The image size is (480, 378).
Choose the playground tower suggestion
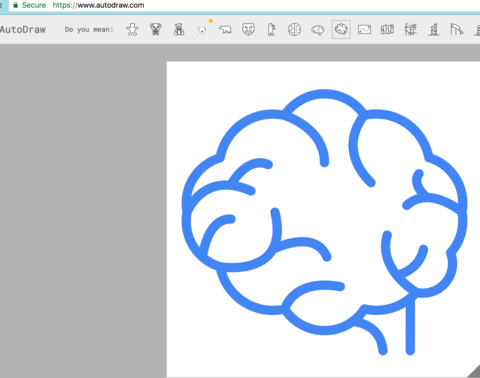coord(433,30)
